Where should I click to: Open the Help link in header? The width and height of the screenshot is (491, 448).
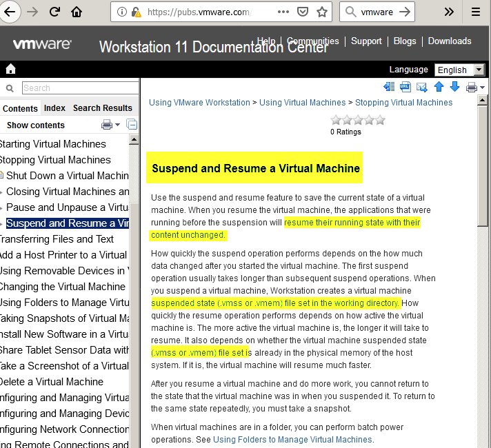[266, 41]
